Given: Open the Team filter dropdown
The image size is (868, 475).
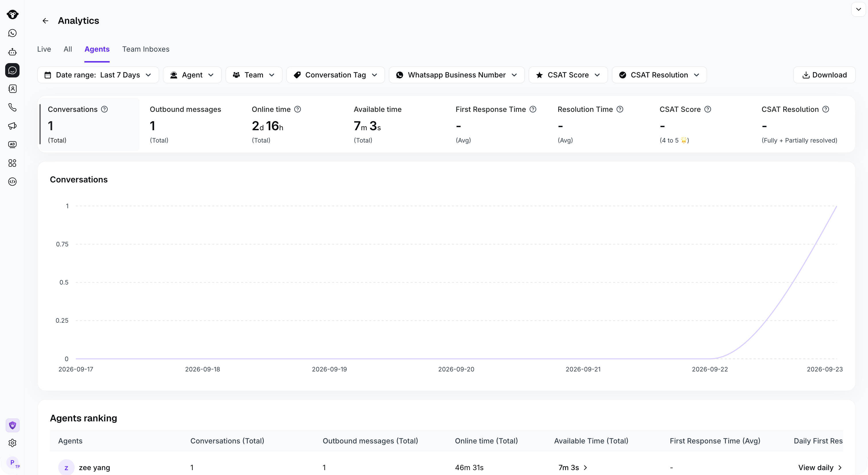Looking at the screenshot, I should [254, 75].
